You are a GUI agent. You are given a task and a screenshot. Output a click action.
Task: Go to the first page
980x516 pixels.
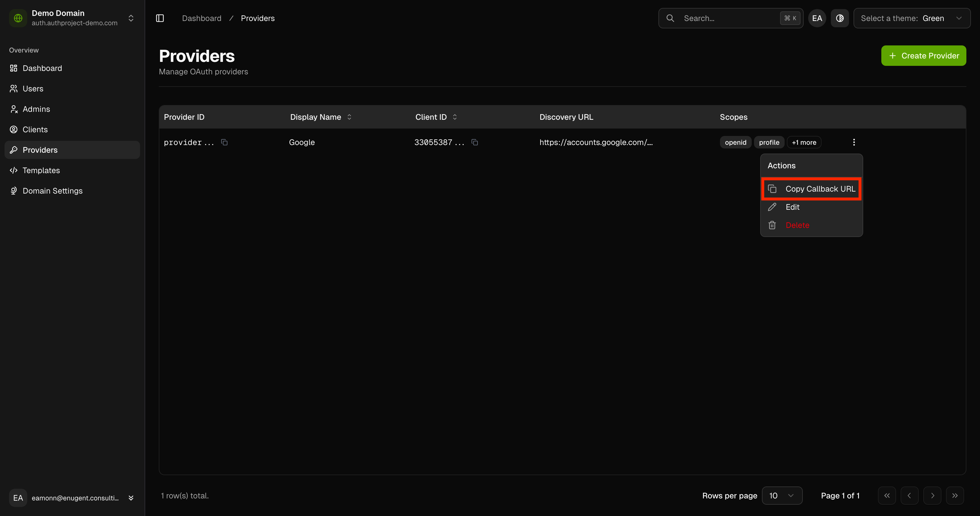(x=887, y=496)
